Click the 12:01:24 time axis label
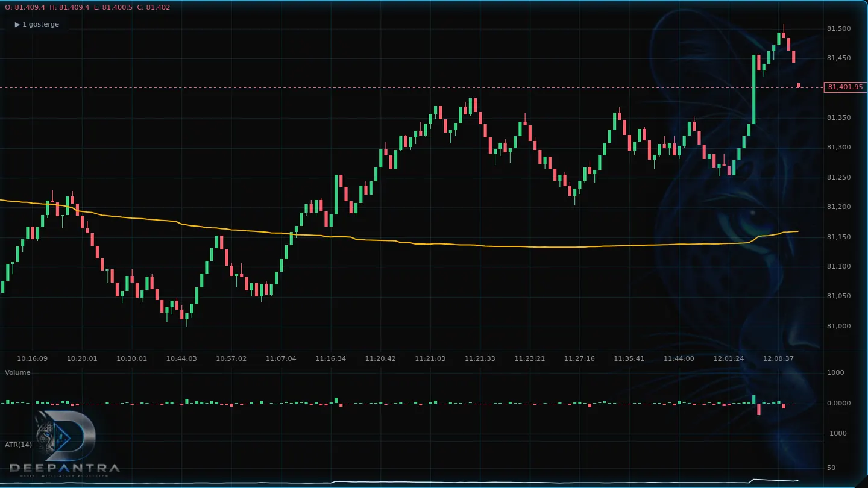Screen dimensions: 868x488 click(x=729, y=358)
